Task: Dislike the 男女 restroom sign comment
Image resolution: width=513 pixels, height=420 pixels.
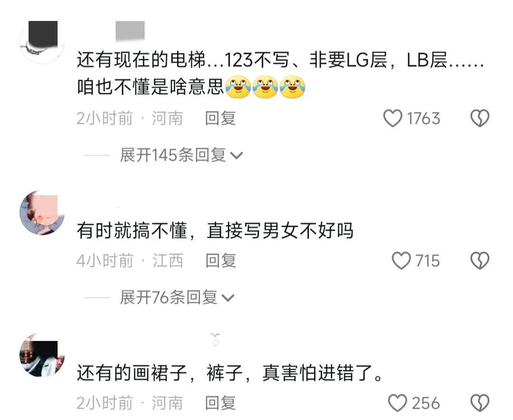Action: (x=480, y=260)
